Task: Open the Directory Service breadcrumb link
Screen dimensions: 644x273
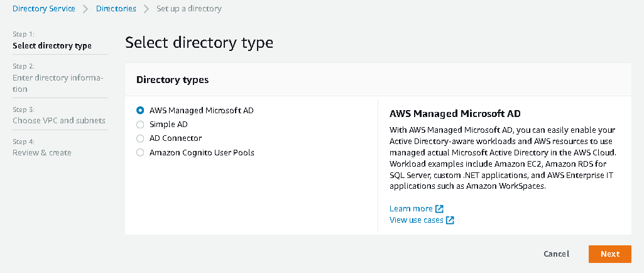Action: (44, 9)
